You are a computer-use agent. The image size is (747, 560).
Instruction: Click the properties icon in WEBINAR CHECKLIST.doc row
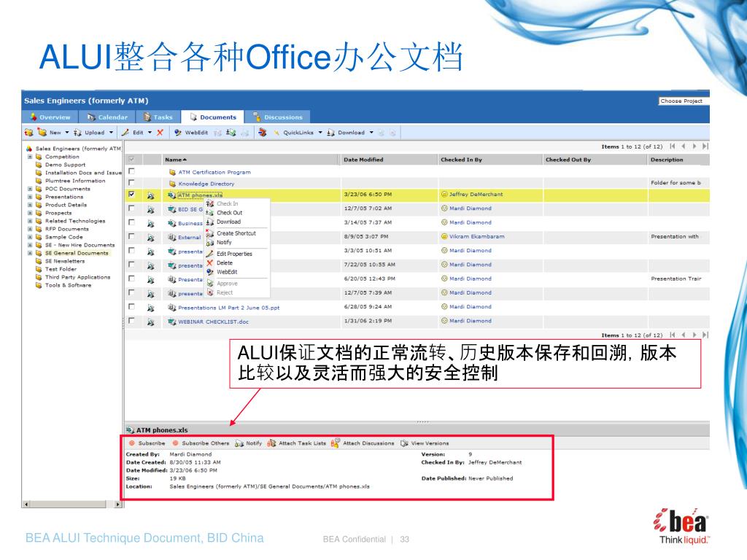(150, 322)
